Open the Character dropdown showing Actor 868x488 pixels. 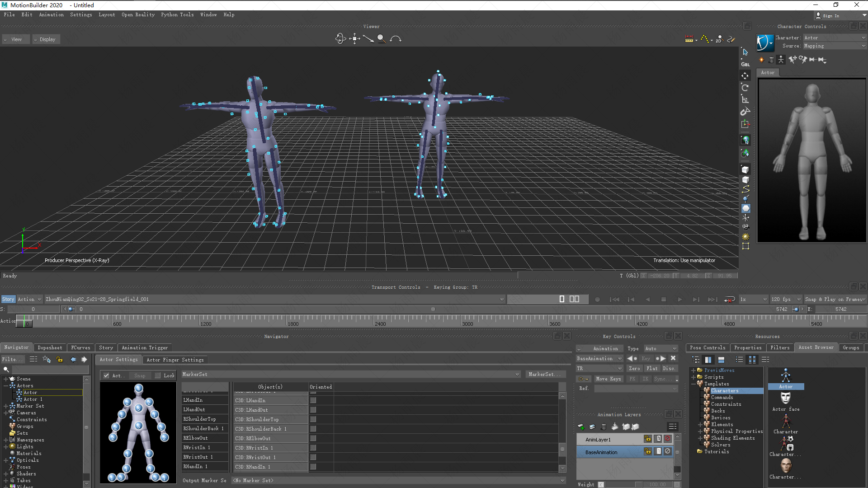[834, 38]
